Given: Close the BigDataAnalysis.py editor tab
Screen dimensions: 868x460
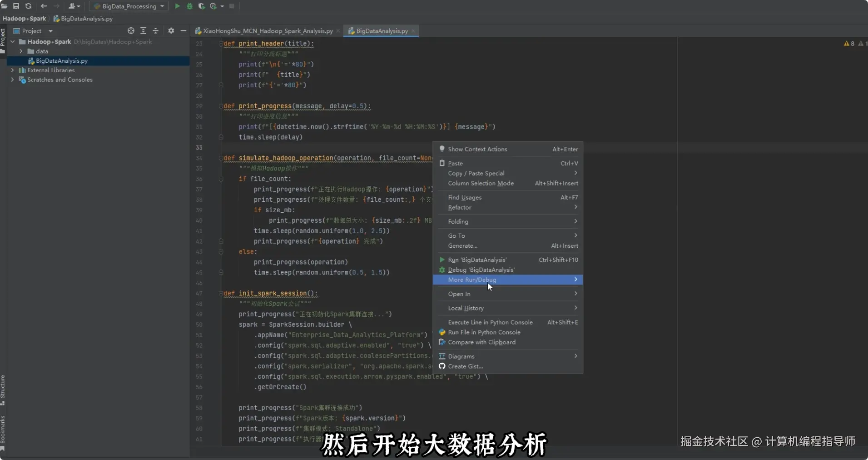Looking at the screenshot, I should [413, 31].
